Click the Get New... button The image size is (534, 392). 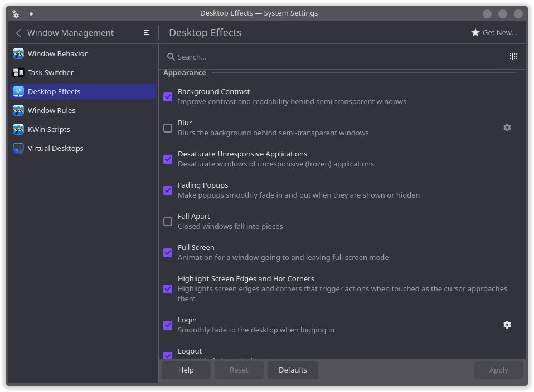point(494,33)
